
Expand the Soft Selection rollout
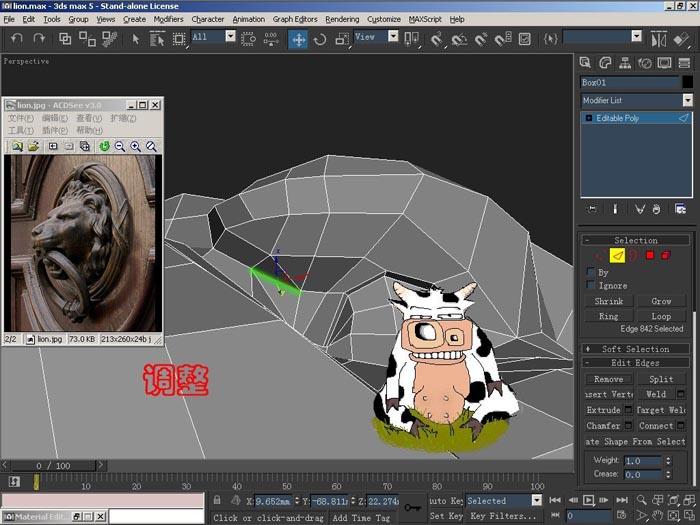636,349
